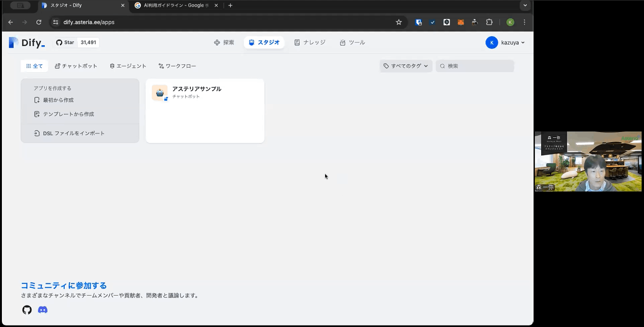Open the GitHub Star button
The height and width of the screenshot is (327, 644).
click(65, 43)
